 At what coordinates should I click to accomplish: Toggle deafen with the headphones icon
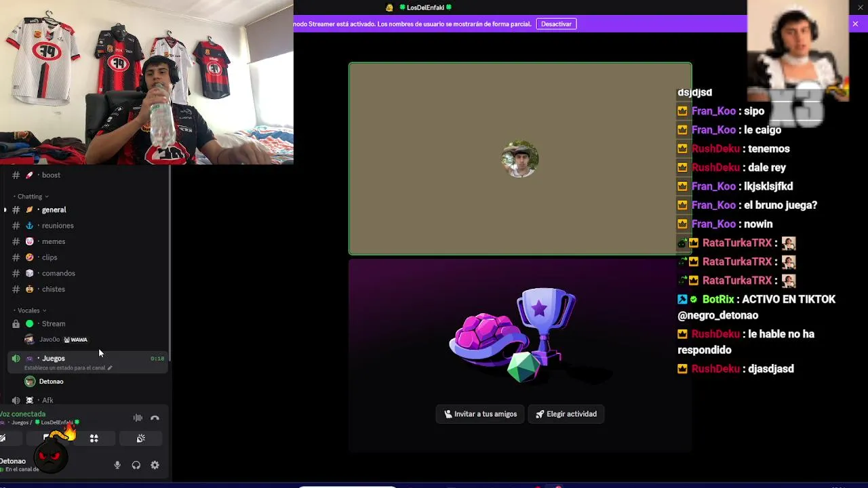tap(136, 465)
